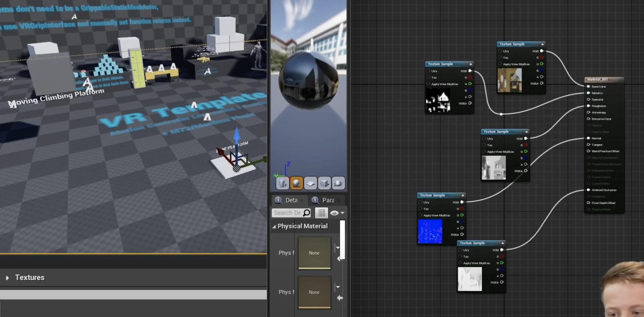Select the gray-thumbnail Texture Sample title

click(496, 132)
